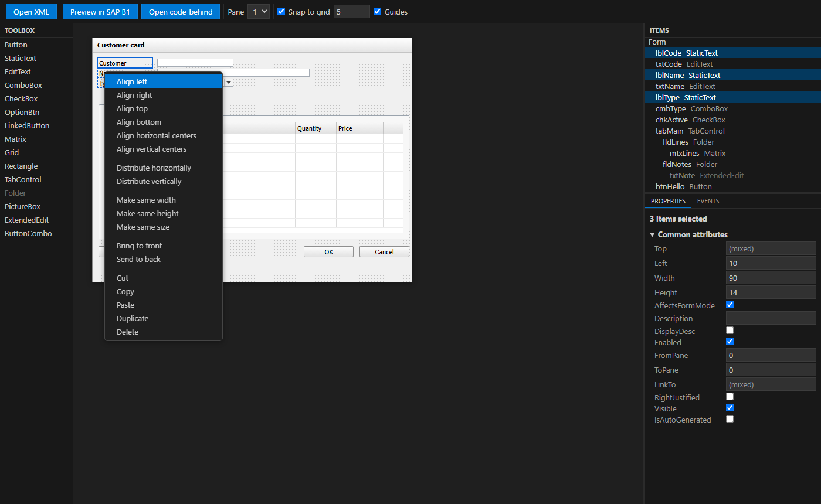Select mtxLines Matrix in the items tree
This screenshot has height=504, width=821.
(733, 154)
